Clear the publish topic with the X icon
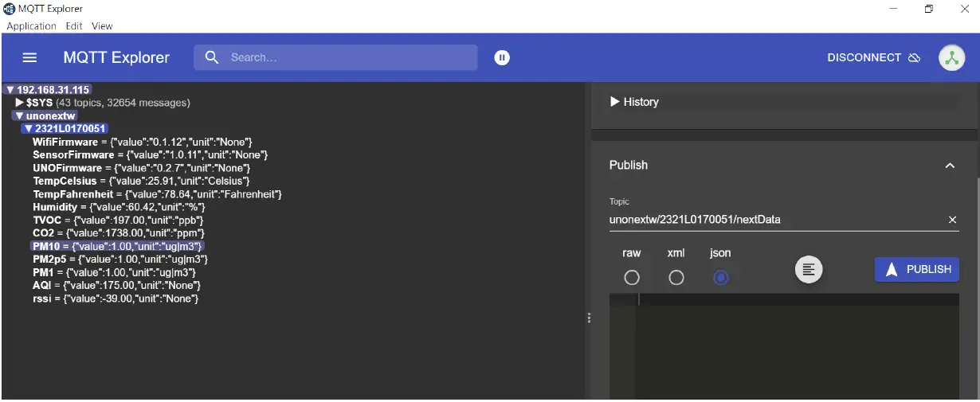The width and height of the screenshot is (980, 402). pos(952,220)
